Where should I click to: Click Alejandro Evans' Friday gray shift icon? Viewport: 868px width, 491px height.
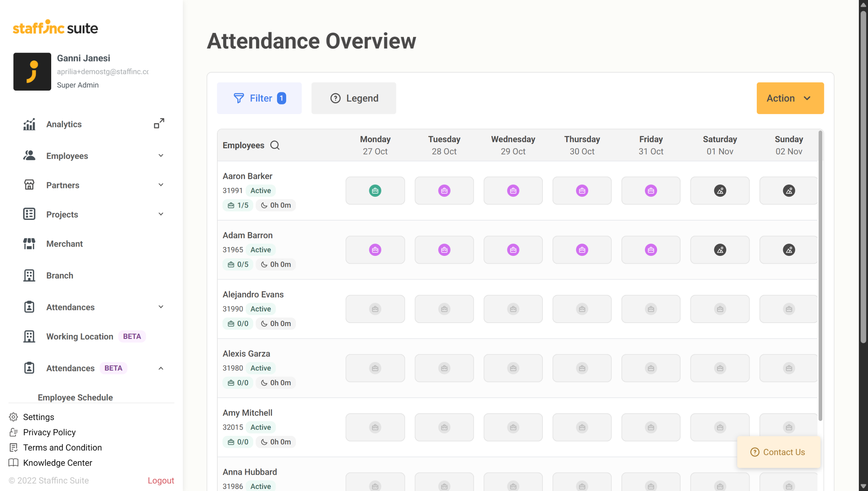[x=651, y=309]
